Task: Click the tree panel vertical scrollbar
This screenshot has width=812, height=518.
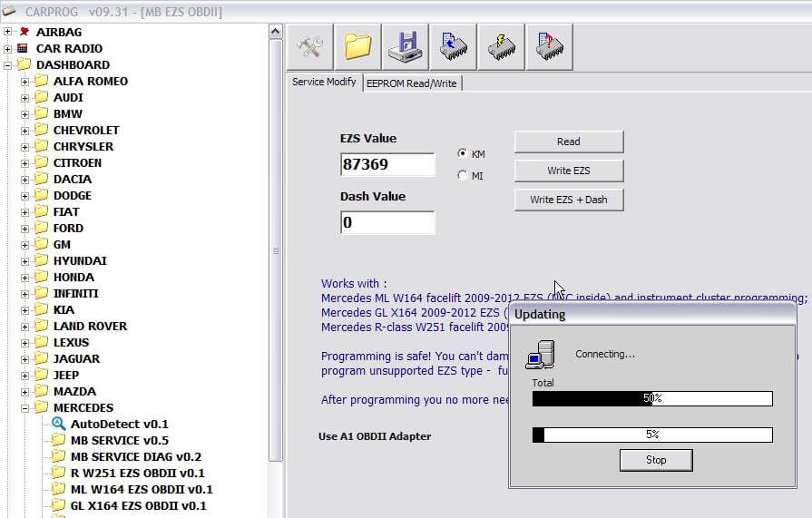Action: click(276, 250)
